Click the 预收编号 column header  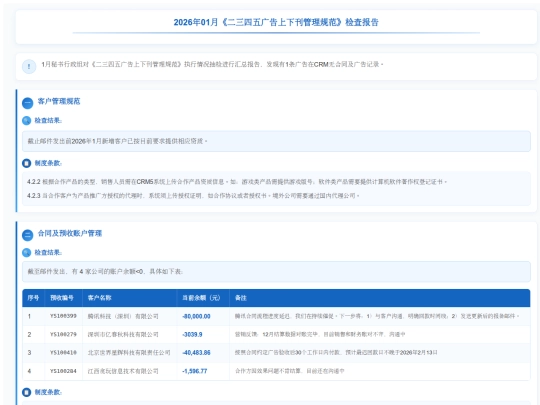62,298
